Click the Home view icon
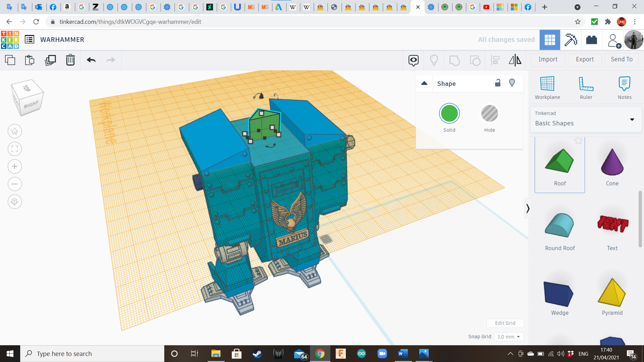 (15, 131)
